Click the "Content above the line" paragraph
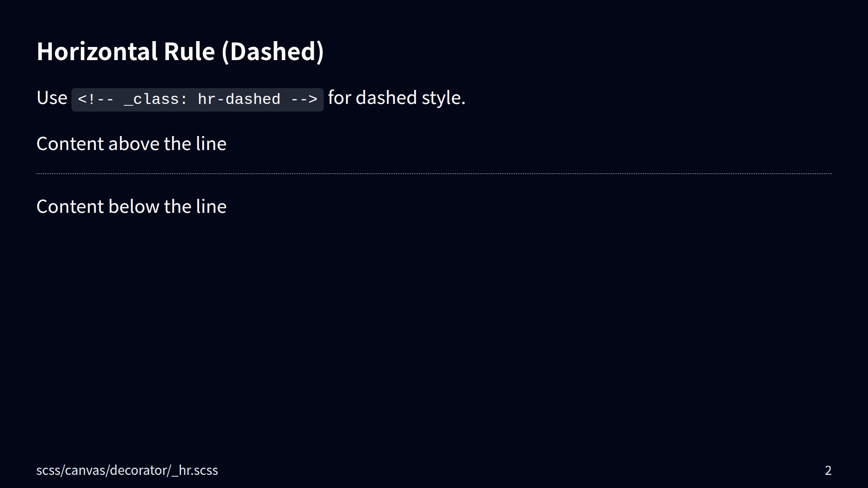Screen dimensions: 868x488 click(131, 144)
